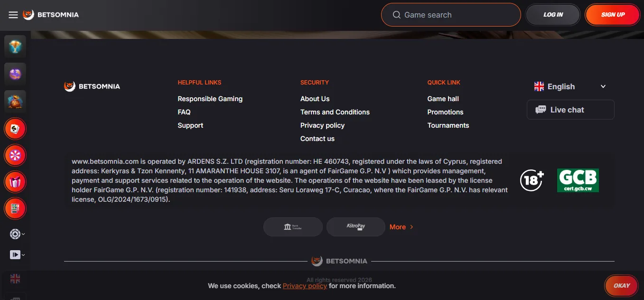This screenshot has height=300, width=644.
Task: Open the purple orb sidebar icon
Action: click(x=15, y=74)
